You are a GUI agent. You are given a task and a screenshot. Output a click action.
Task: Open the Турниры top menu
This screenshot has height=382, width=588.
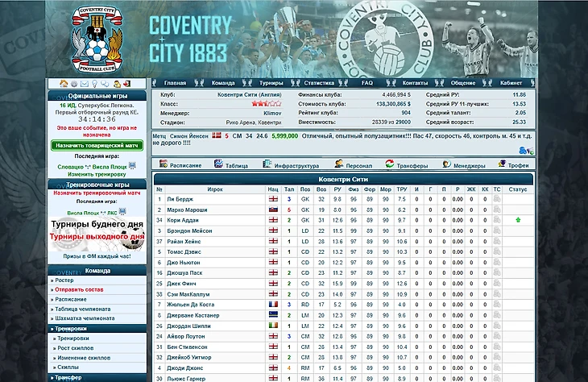click(x=271, y=83)
